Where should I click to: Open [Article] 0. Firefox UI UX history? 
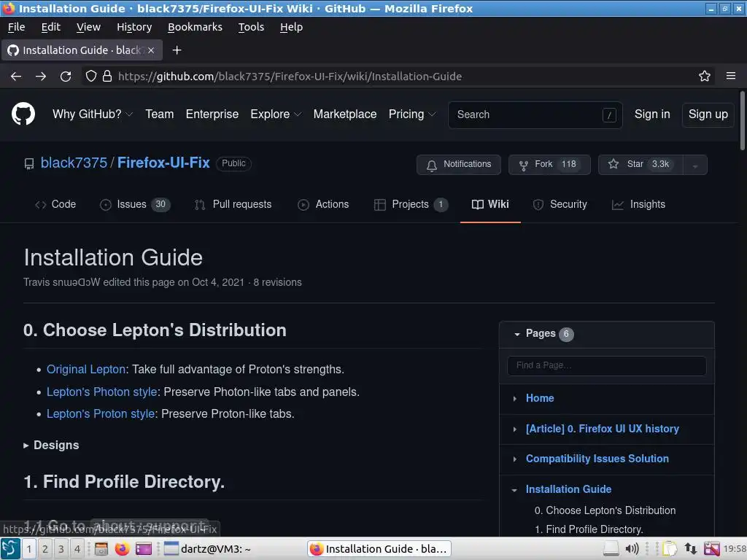(602, 429)
